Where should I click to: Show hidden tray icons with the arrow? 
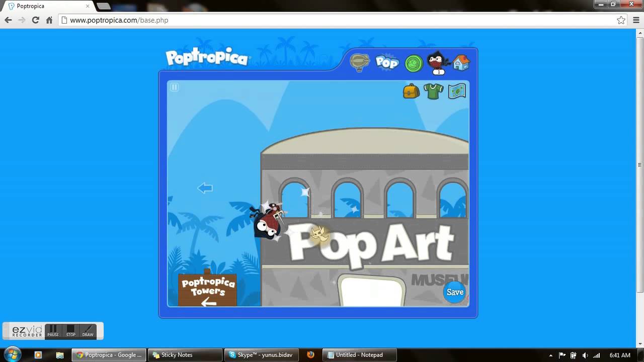click(551, 355)
